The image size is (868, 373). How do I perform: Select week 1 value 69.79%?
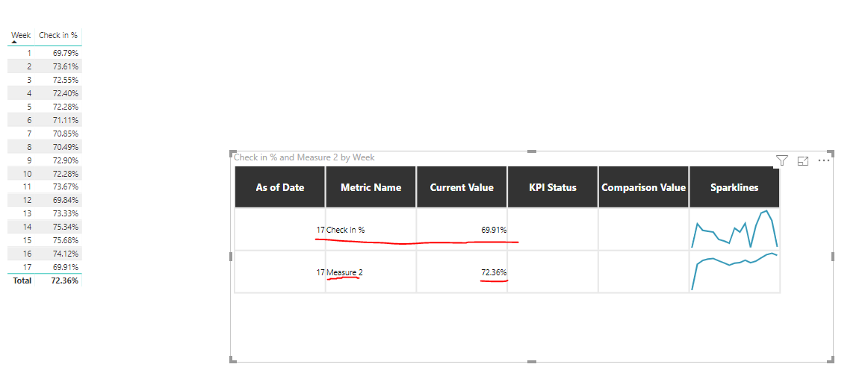65,53
